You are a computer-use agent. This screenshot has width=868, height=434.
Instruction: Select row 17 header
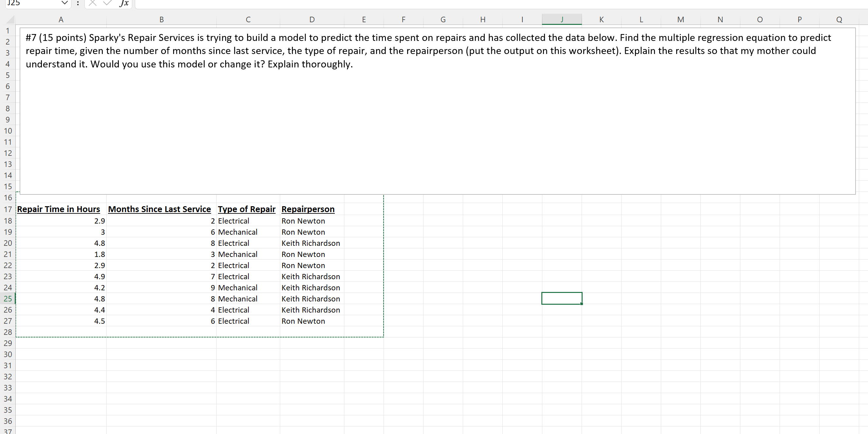pyautogui.click(x=8, y=209)
